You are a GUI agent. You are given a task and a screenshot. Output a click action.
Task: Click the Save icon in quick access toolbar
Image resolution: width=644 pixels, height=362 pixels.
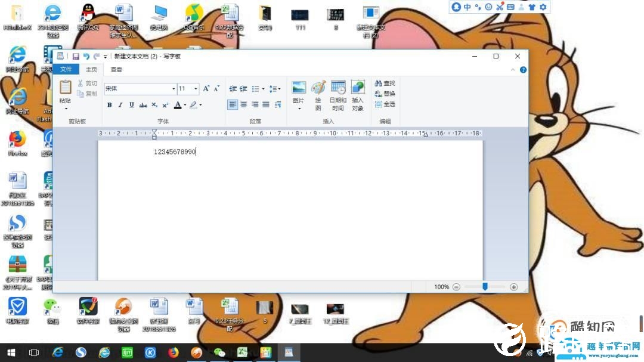tap(76, 56)
